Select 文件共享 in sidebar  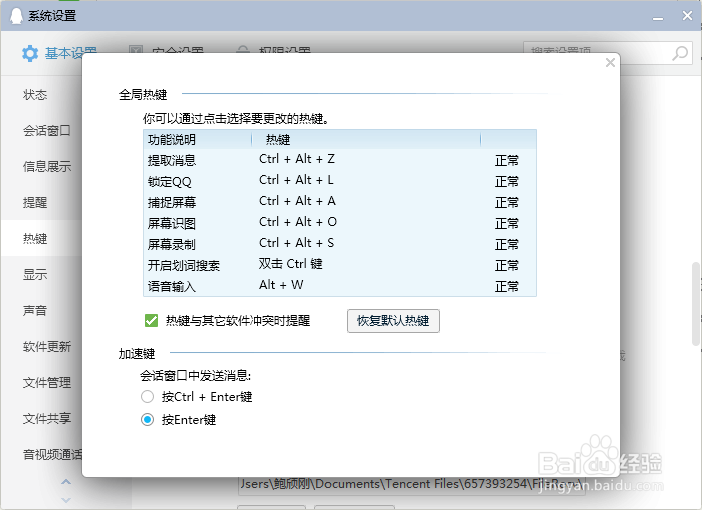pyautogui.click(x=47, y=418)
